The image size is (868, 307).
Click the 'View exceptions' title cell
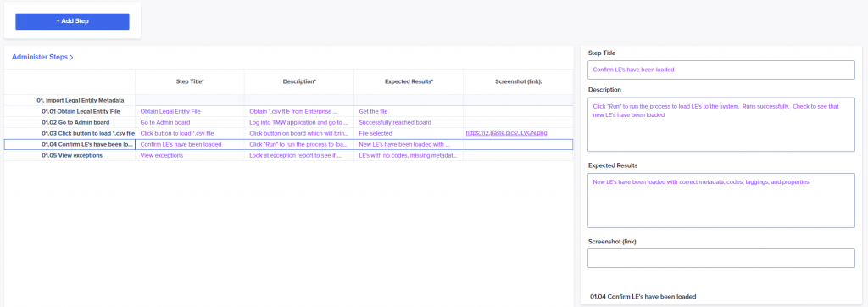[x=189, y=156]
